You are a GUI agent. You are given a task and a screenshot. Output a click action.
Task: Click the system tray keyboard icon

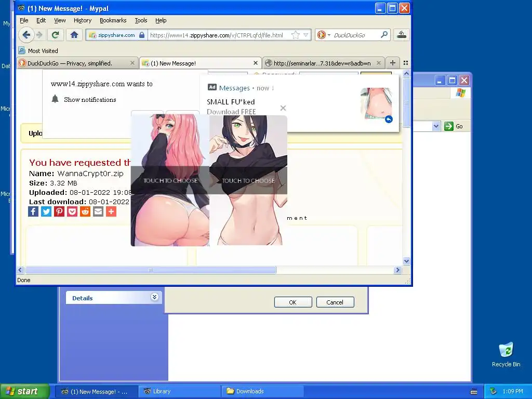(474, 392)
